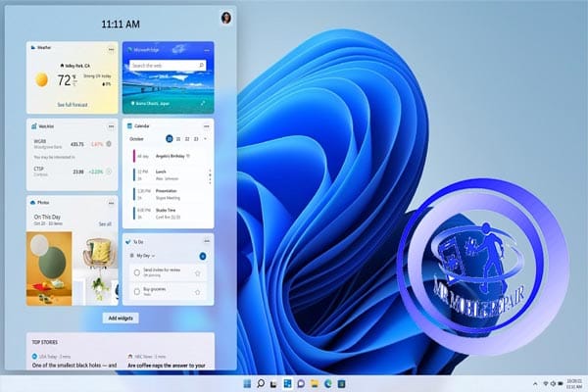The height and width of the screenshot is (392, 588).
Task: Open the yellow pillow chair photo
Action: (99, 253)
